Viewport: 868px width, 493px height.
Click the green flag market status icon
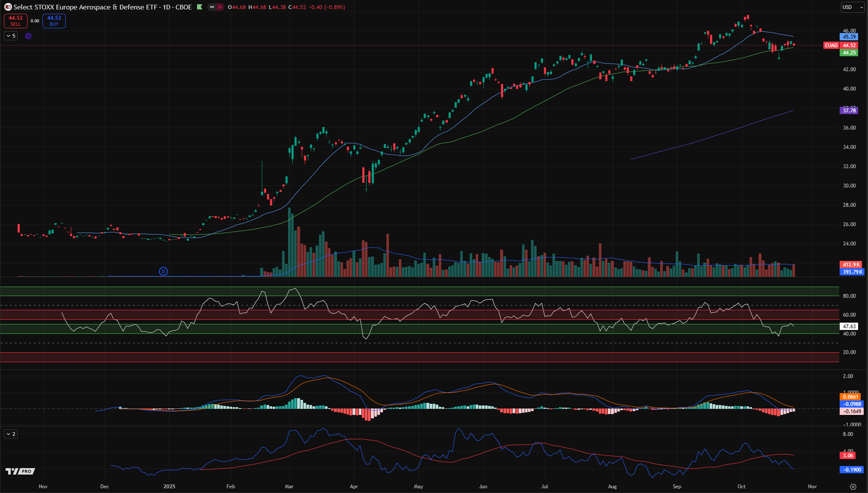point(200,7)
